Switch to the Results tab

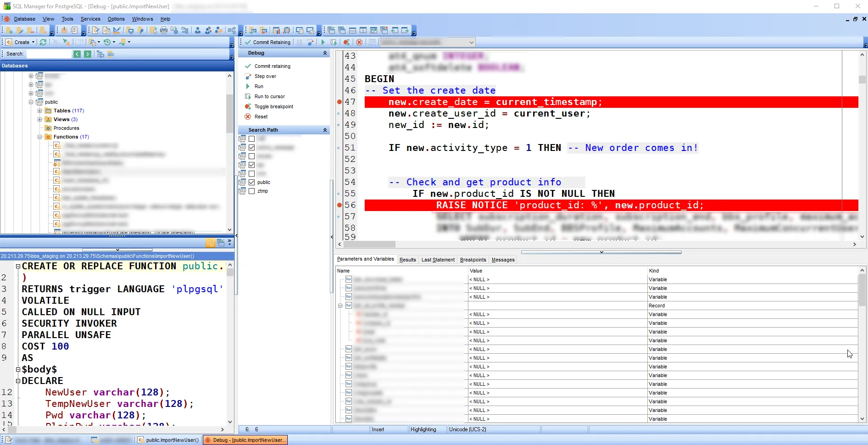(x=407, y=260)
